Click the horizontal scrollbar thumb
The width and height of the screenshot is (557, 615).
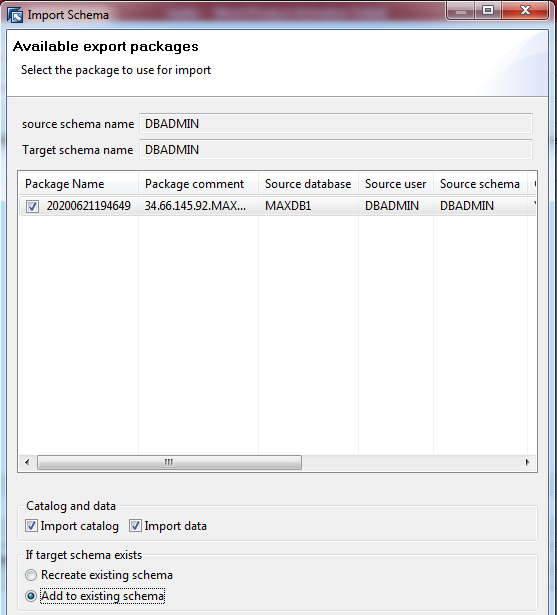169,462
